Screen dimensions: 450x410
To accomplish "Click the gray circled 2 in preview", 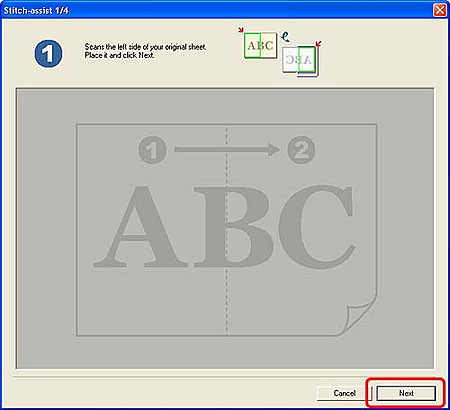I will (x=301, y=149).
